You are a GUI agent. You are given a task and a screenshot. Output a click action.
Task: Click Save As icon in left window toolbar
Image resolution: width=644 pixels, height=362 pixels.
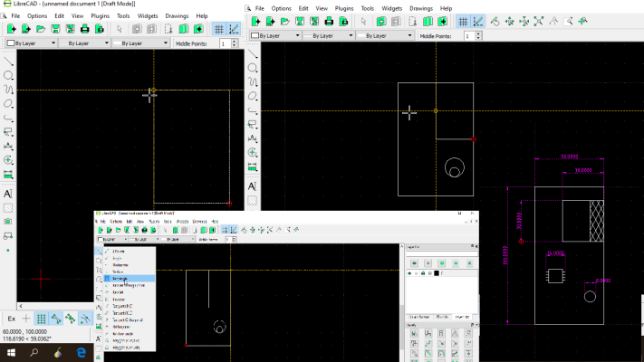71,29
